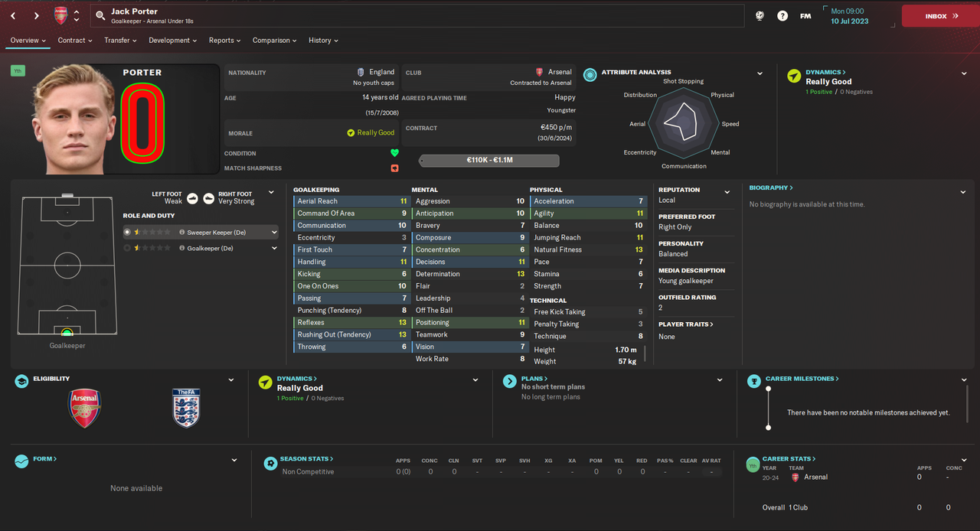
Task: Open the Overview tab menu
Action: tap(28, 41)
